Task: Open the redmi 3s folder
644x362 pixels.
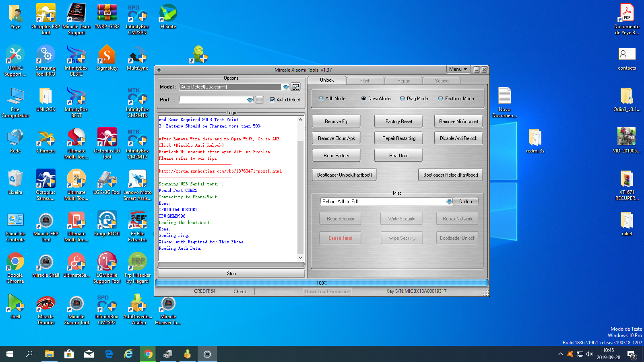Action: (x=535, y=140)
